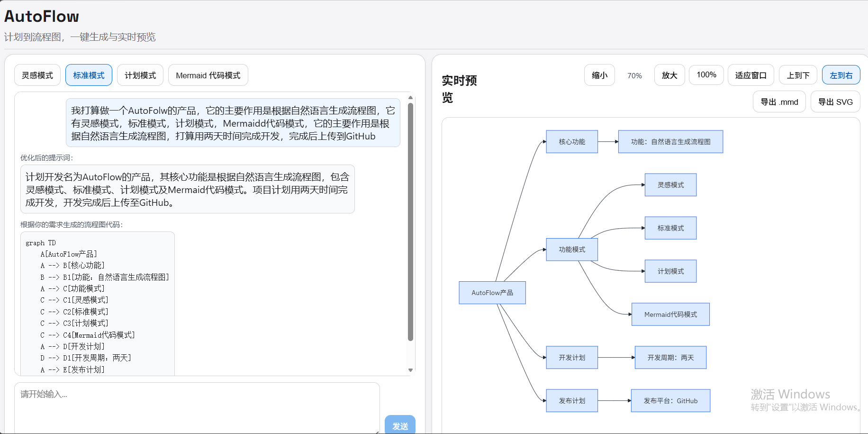
Task: Click code line 'C --> C1[灵感模式]'
Action: coord(74,300)
